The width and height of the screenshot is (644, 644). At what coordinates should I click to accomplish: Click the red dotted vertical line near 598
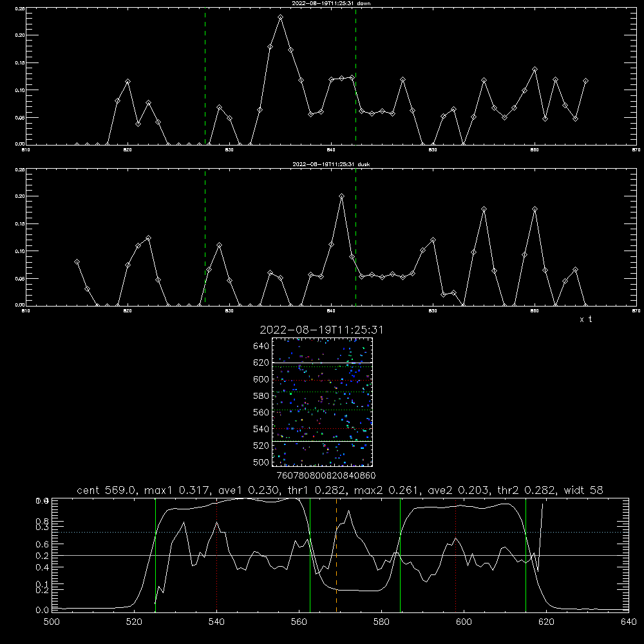455,555
